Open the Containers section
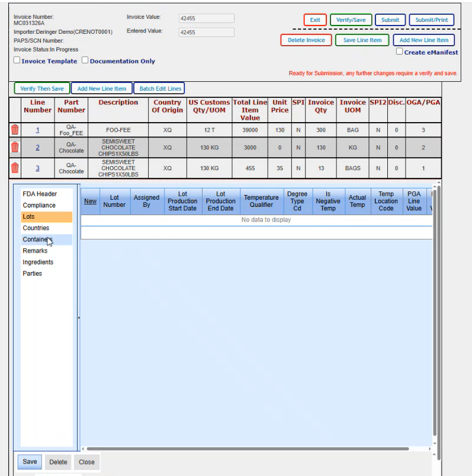This screenshot has width=472, height=476. coord(38,239)
